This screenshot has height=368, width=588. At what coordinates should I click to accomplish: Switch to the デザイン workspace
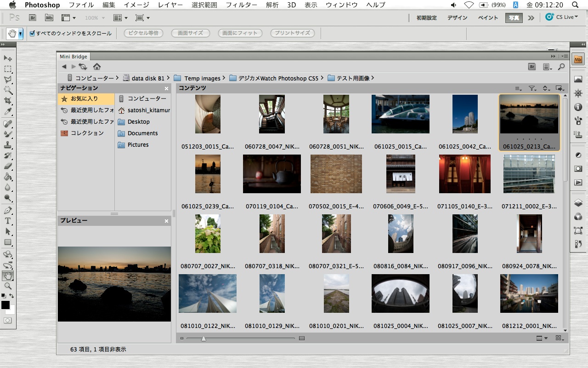point(457,18)
